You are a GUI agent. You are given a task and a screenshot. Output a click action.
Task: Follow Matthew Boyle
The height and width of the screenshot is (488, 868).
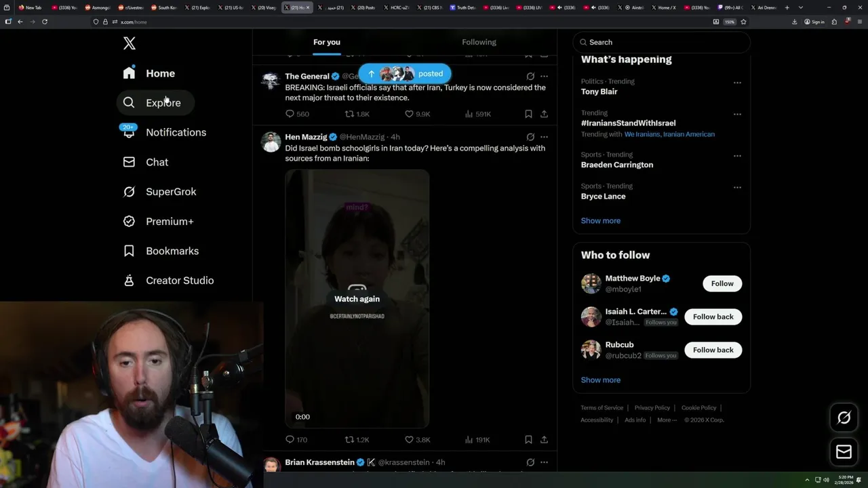[722, 283]
